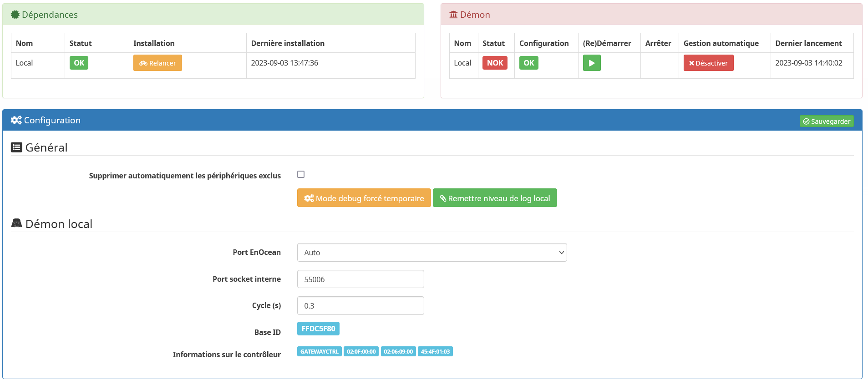Click the list icon beside Général heading
Viewport: 868px width, 385px height.
coord(16,147)
